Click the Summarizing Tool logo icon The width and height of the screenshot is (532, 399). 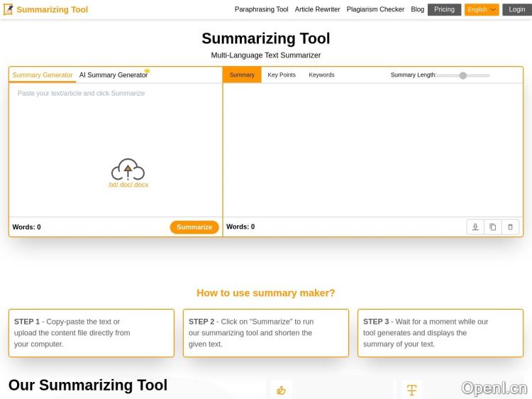click(9, 9)
